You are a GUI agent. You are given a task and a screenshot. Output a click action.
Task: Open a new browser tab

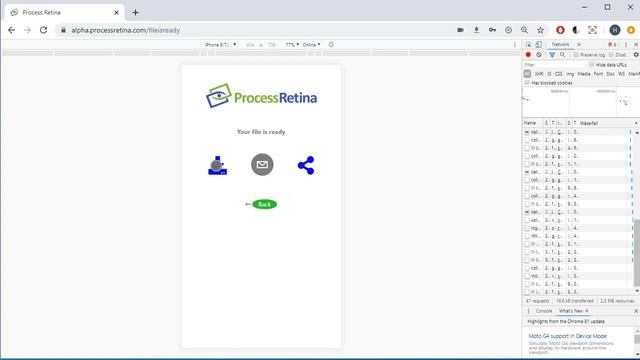(x=136, y=13)
